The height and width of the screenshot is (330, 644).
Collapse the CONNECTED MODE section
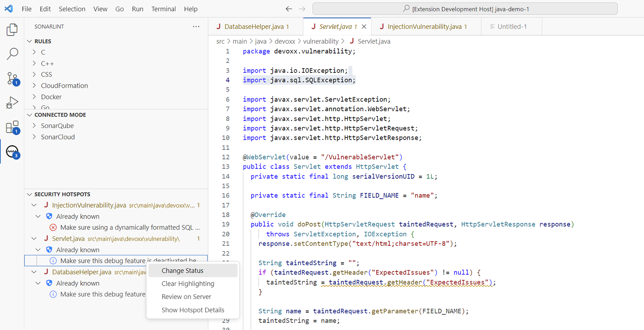(x=30, y=115)
